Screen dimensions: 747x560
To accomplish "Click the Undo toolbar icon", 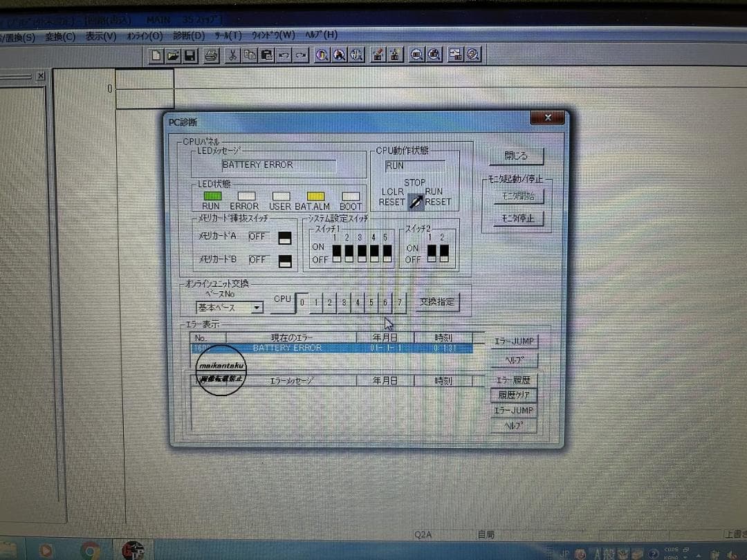I will click(x=284, y=55).
